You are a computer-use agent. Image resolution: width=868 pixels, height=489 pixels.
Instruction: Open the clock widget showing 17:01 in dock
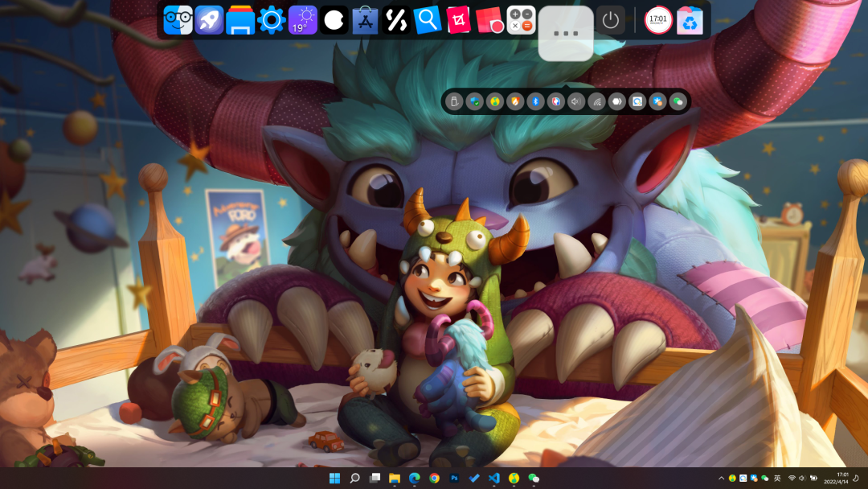coord(658,20)
